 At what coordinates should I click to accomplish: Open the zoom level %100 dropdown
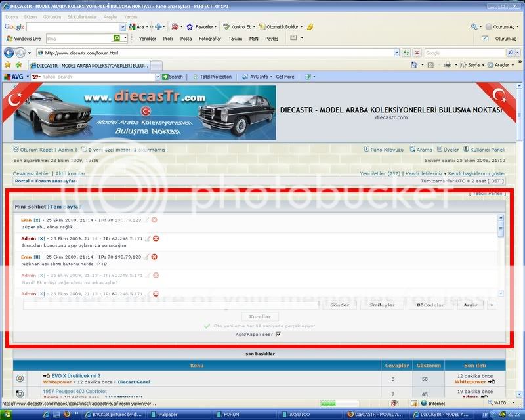pos(513,403)
